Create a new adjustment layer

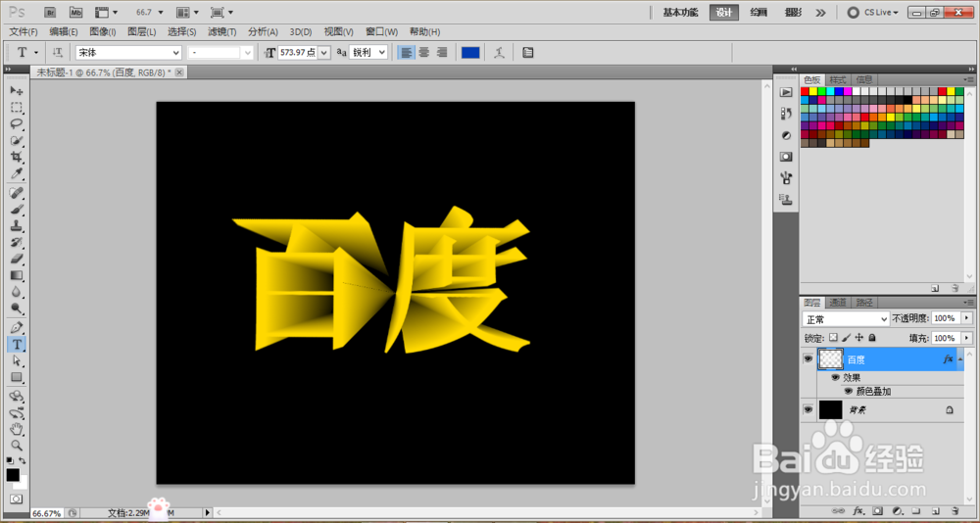pyautogui.click(x=897, y=510)
